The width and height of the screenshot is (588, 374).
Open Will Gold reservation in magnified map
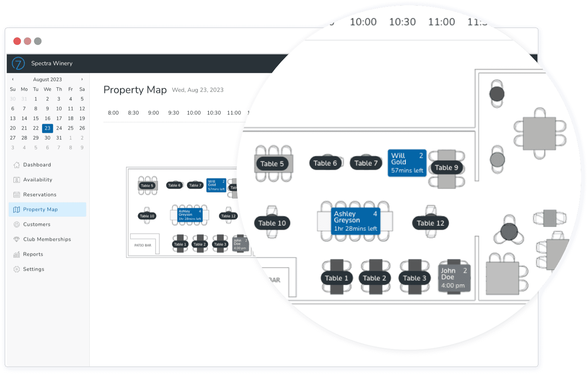click(x=407, y=163)
